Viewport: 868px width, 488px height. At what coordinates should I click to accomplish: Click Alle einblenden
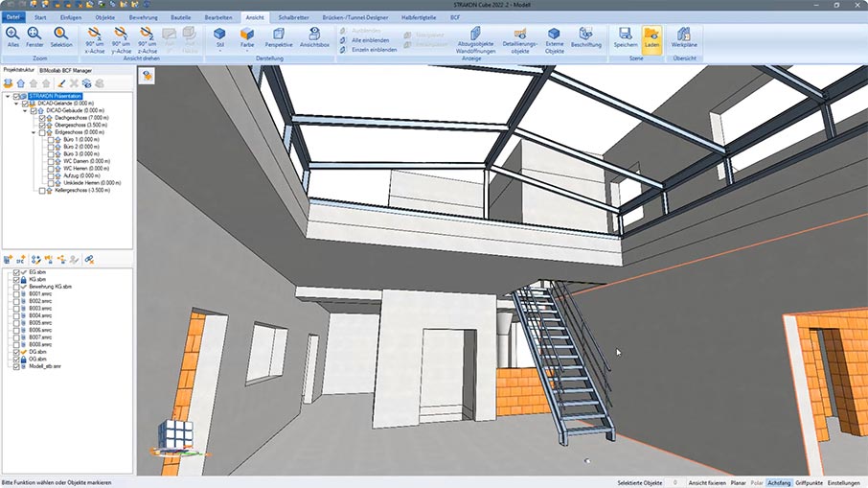point(370,39)
